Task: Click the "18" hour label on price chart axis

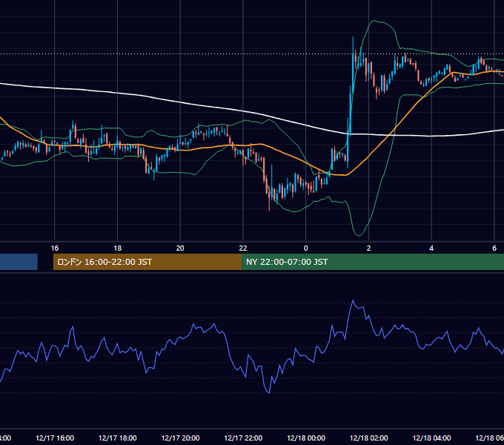Action: (x=118, y=248)
